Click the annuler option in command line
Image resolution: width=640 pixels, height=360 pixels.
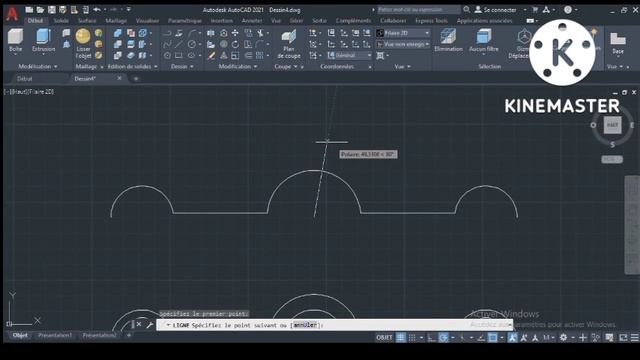(305, 325)
